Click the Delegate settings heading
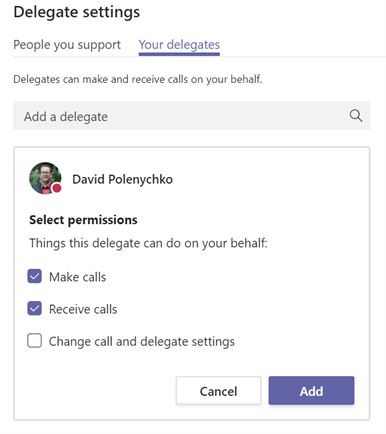 (x=77, y=12)
